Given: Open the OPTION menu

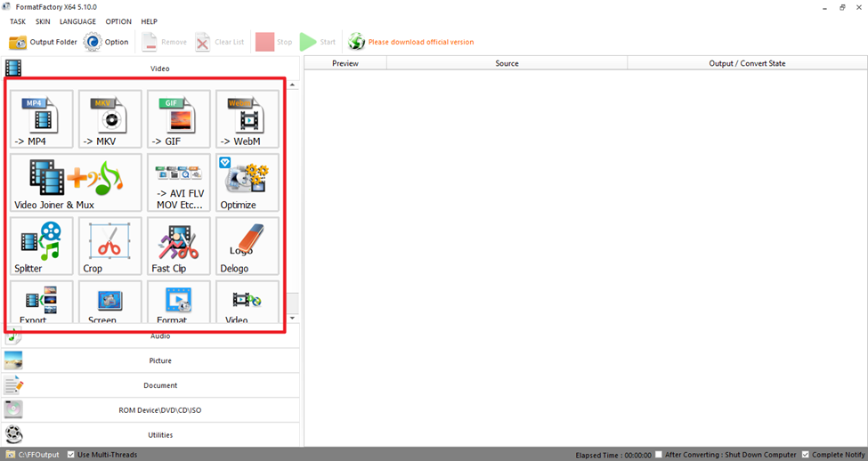Looking at the screenshot, I should (x=118, y=21).
